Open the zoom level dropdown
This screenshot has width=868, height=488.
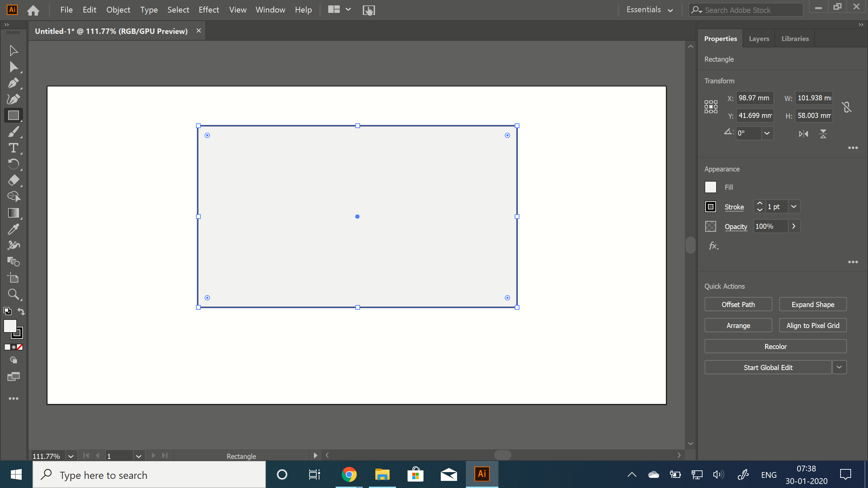click(71, 456)
